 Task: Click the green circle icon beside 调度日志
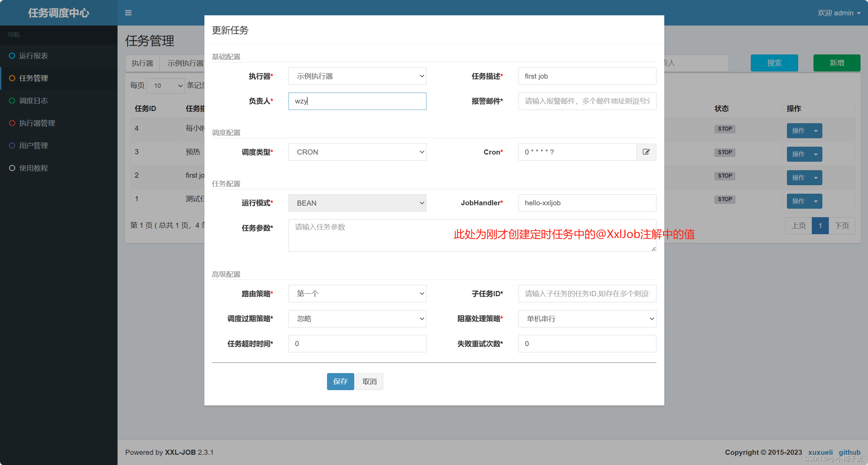click(x=12, y=100)
